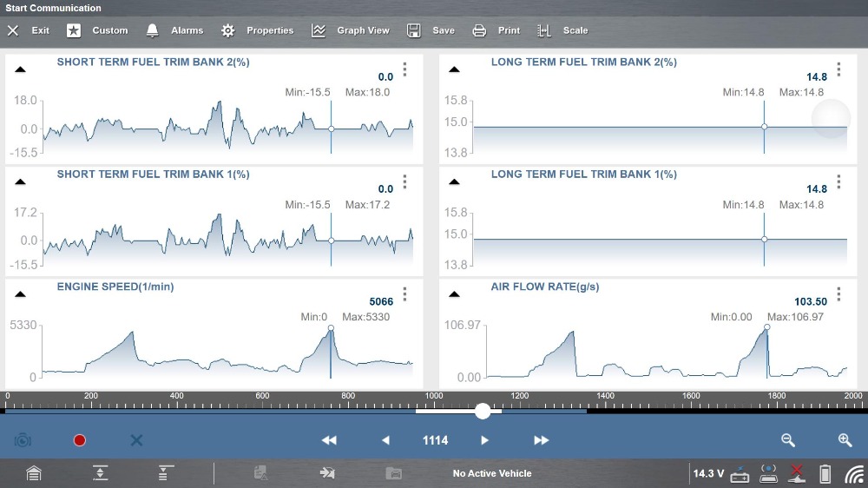Step forward one frame
868x488 pixels.
(484, 440)
